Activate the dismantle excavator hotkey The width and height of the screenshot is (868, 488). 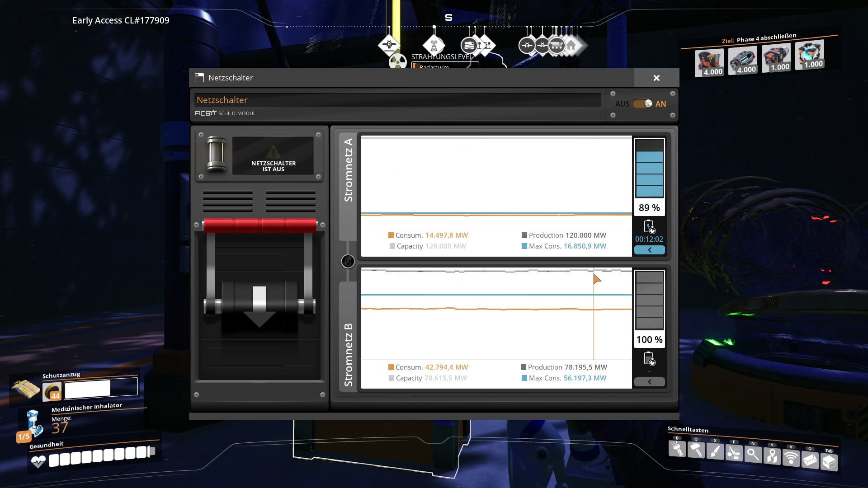734,453
